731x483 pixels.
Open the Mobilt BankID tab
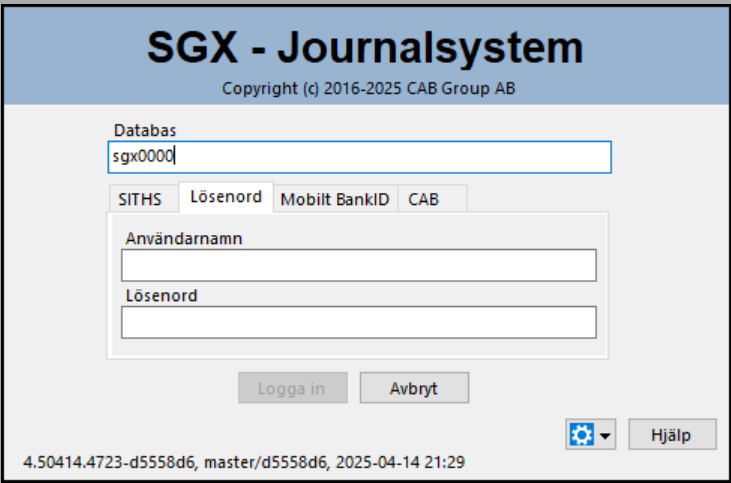(x=335, y=199)
